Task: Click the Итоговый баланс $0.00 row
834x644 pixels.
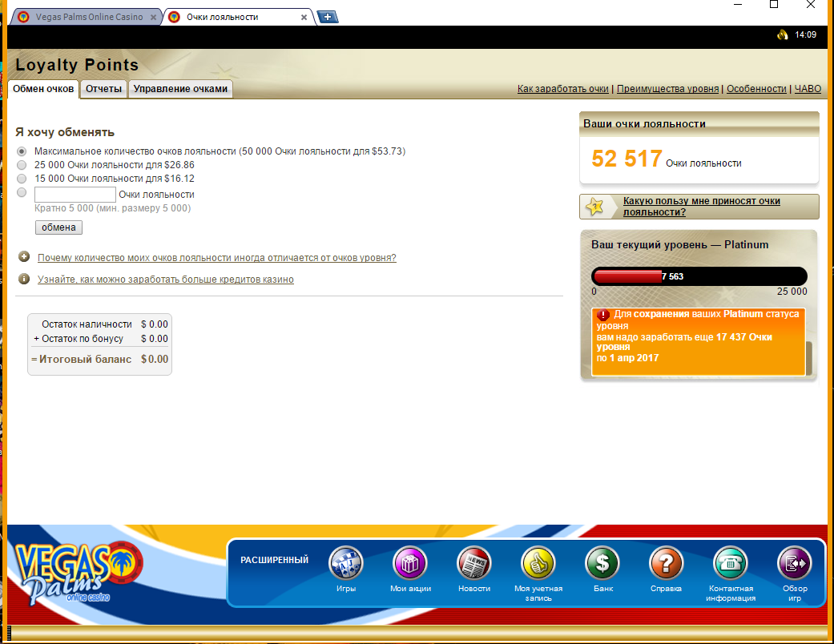Action: 100,360
